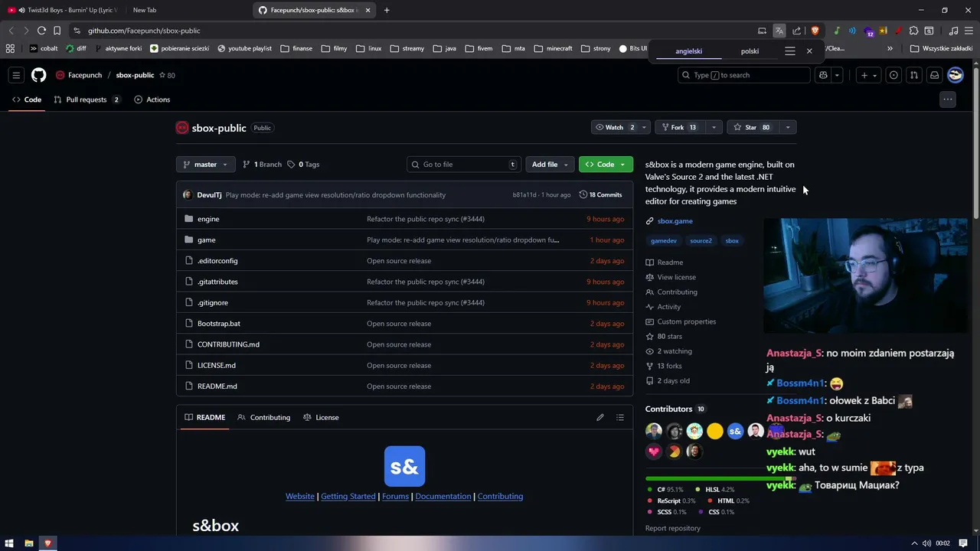Open the Fork options dropdown arrow

(x=714, y=127)
